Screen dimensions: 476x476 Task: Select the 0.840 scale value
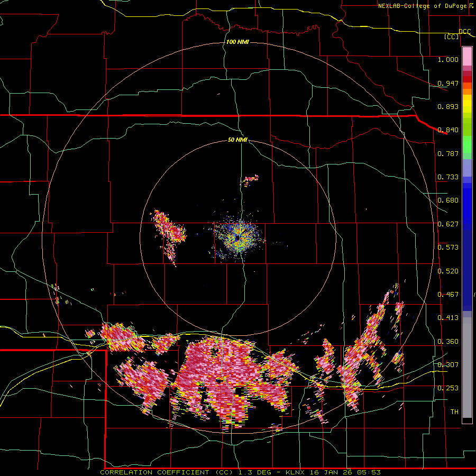tap(448, 130)
